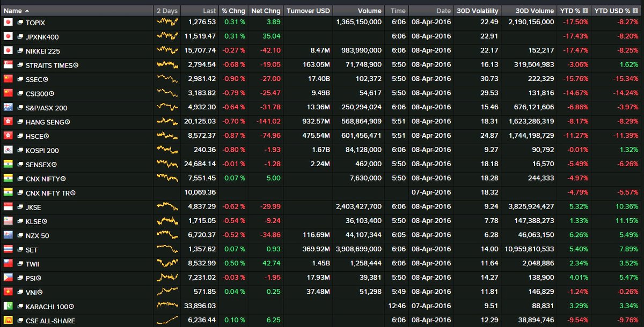This screenshot has width=644, height=327.
Task: Open the pop-out icon next to SET
Action: 20,250
